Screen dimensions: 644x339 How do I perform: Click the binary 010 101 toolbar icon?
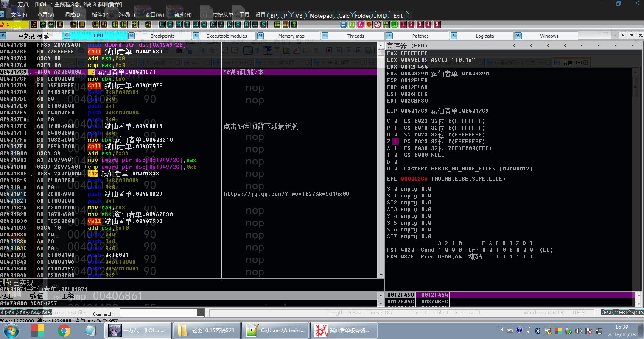tap(386, 24)
